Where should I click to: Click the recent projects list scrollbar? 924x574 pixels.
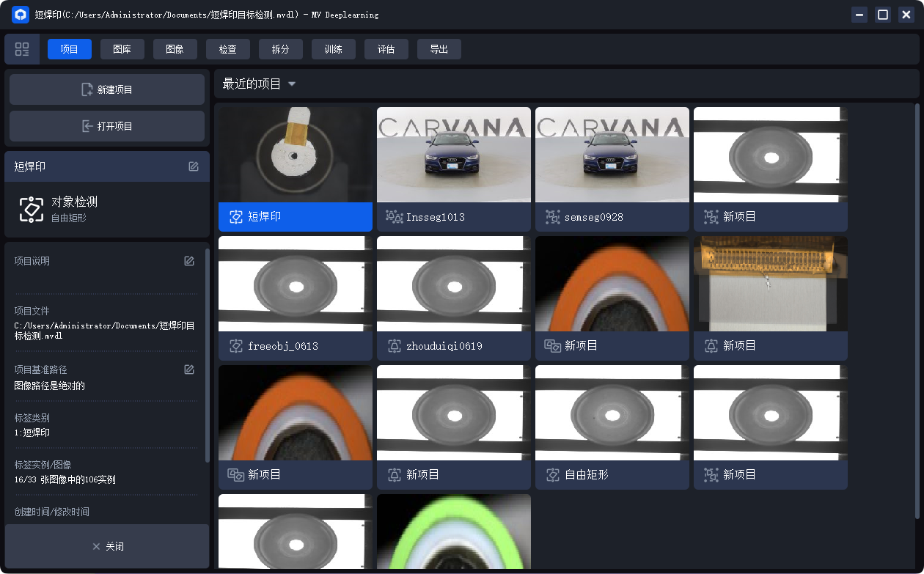click(x=917, y=311)
